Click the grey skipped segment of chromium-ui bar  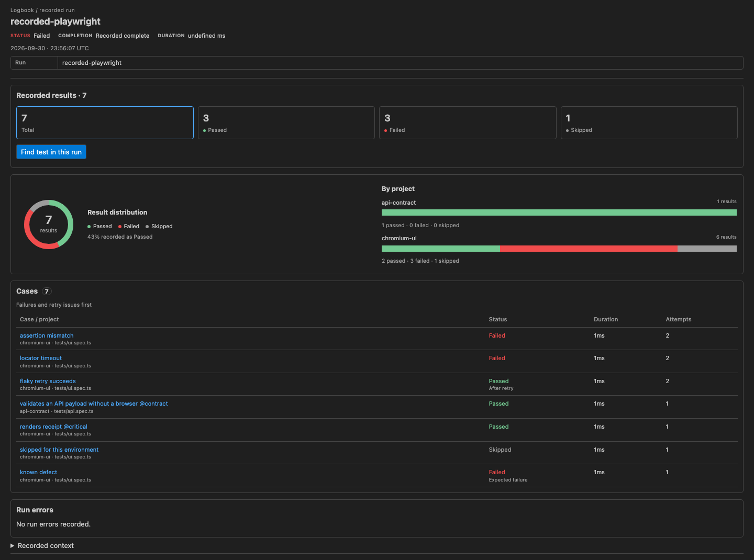(x=707, y=249)
